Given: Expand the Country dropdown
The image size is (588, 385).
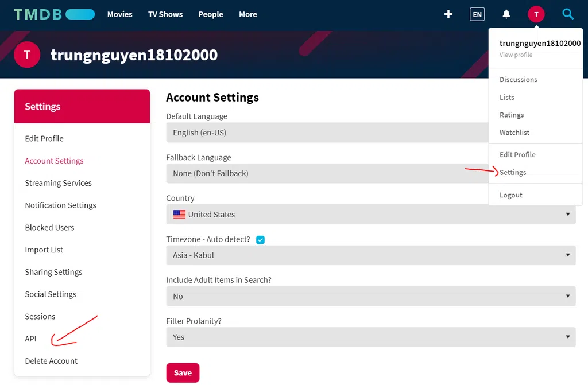Looking at the screenshot, I should pos(370,215).
